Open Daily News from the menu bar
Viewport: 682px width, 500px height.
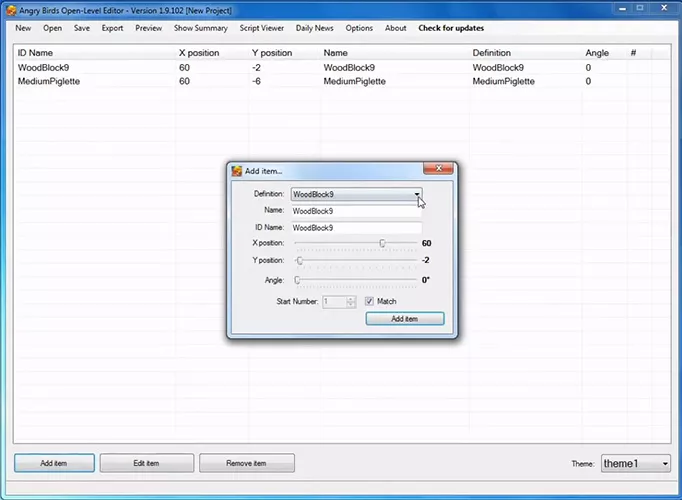314,28
